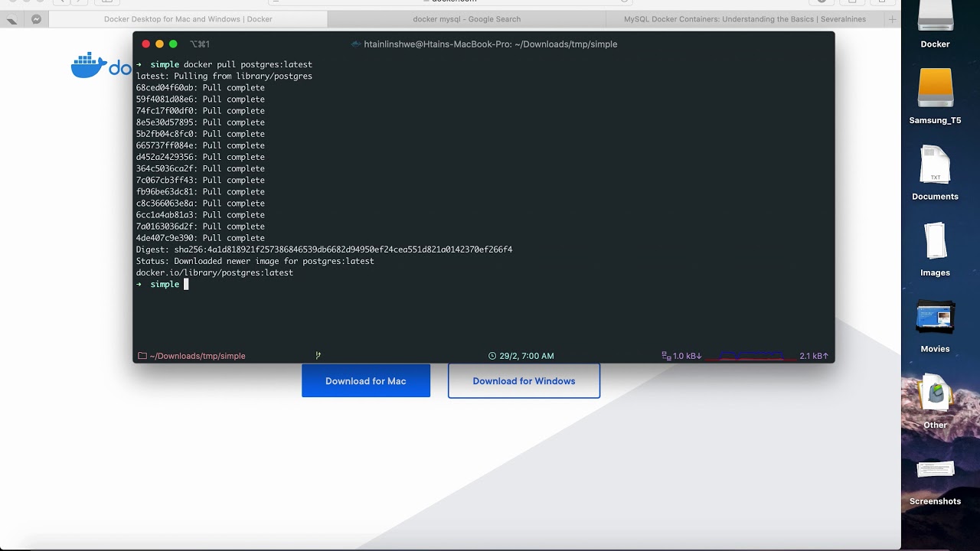Viewport: 980px width, 551px height.
Task: Open the Movies stack on desktop
Action: [x=935, y=318]
